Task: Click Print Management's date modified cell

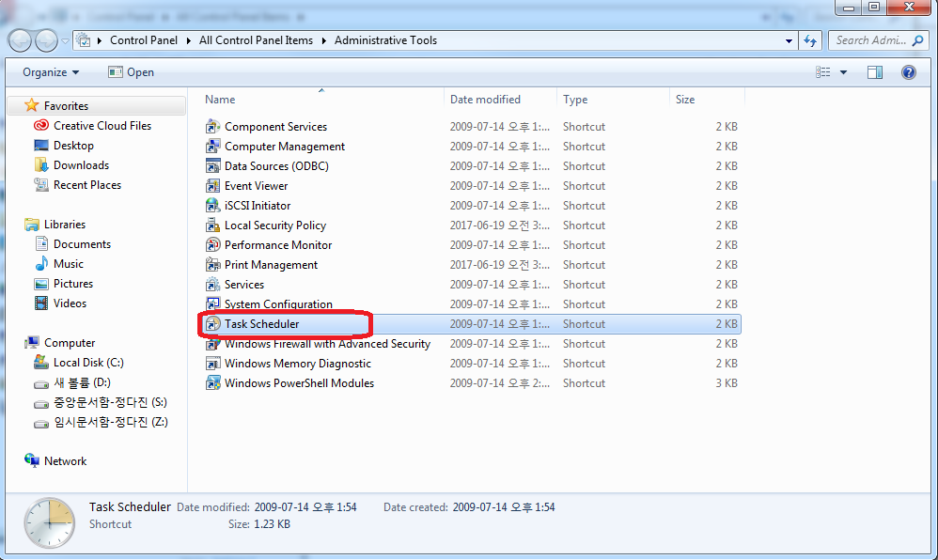Action: click(x=499, y=265)
